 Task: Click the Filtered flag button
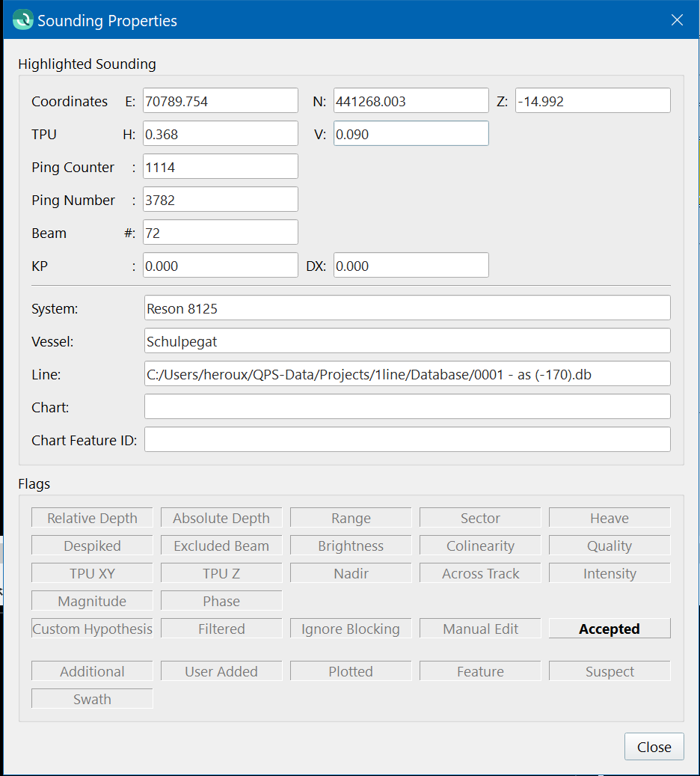coord(221,629)
